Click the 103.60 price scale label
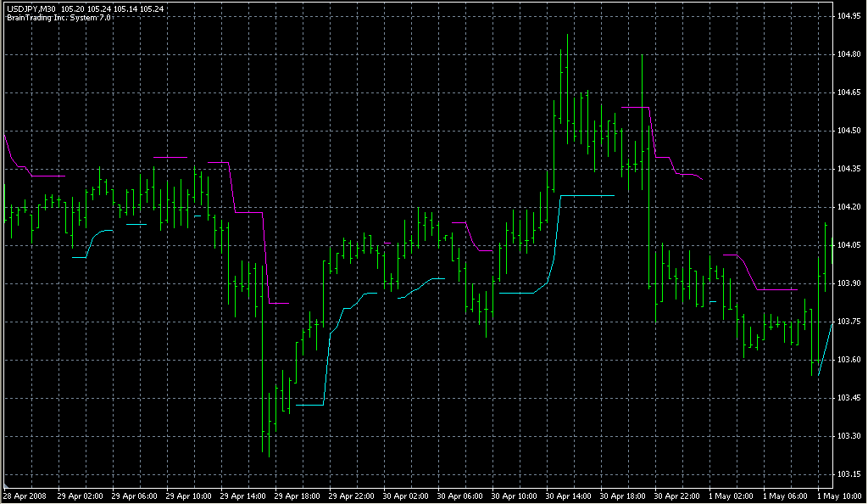 [849, 360]
